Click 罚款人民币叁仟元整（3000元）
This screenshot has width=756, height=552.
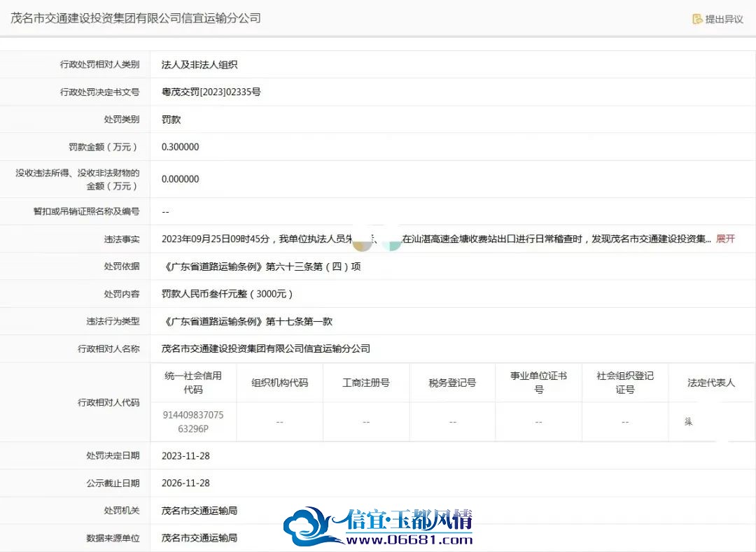[227, 294]
